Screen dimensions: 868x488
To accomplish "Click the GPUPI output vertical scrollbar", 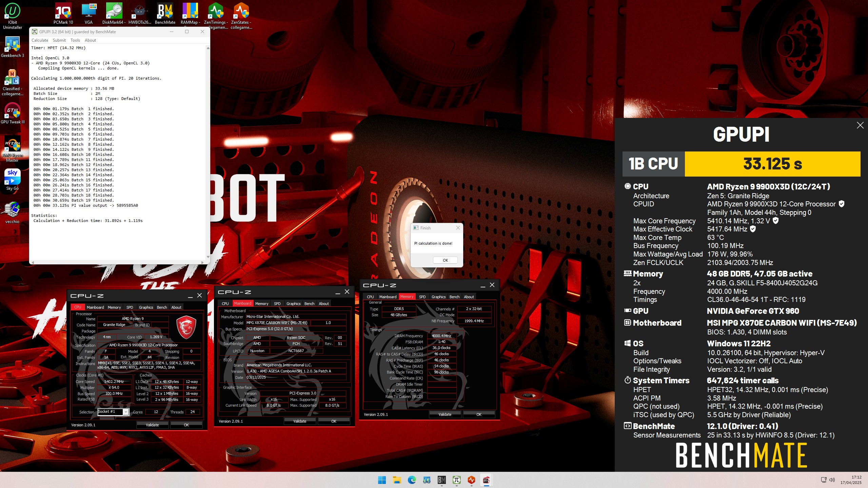I will click(x=208, y=152).
